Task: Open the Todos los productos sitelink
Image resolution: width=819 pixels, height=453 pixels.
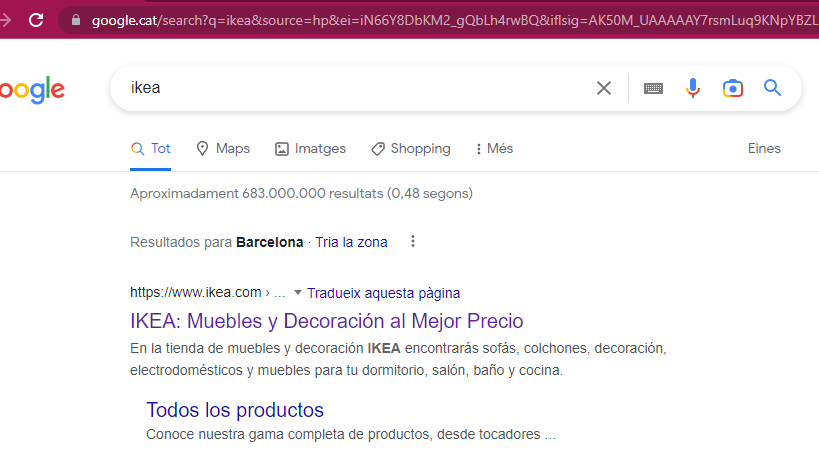Action: click(x=235, y=410)
